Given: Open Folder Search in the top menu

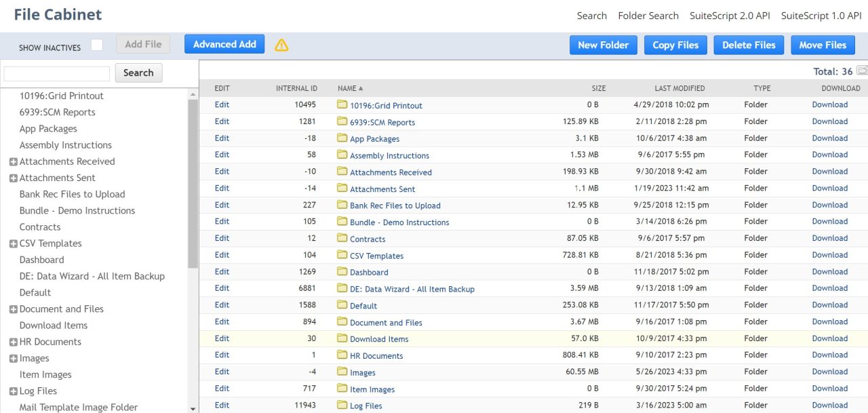Looking at the screenshot, I should (x=648, y=16).
